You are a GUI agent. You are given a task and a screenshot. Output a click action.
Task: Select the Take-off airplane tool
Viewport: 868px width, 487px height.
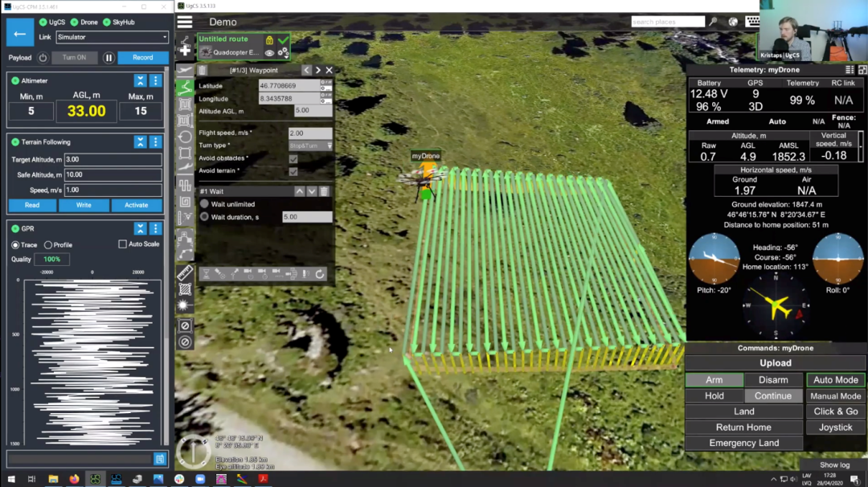(185, 70)
